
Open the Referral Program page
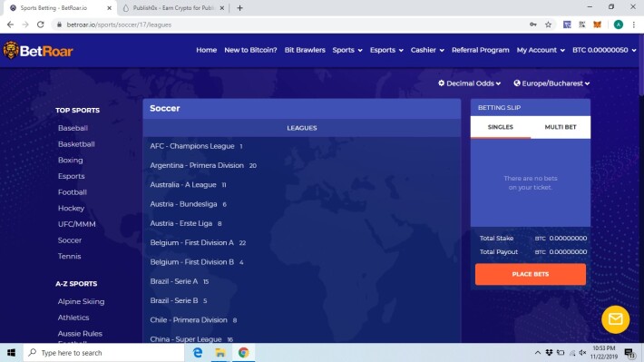(x=480, y=50)
